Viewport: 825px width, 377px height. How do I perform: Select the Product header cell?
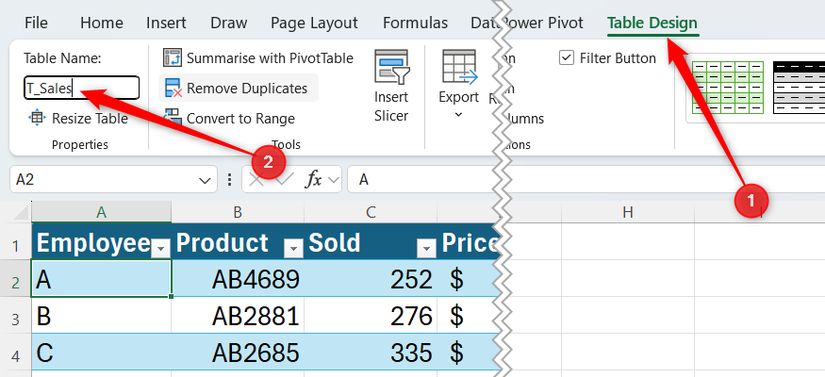coord(238,242)
